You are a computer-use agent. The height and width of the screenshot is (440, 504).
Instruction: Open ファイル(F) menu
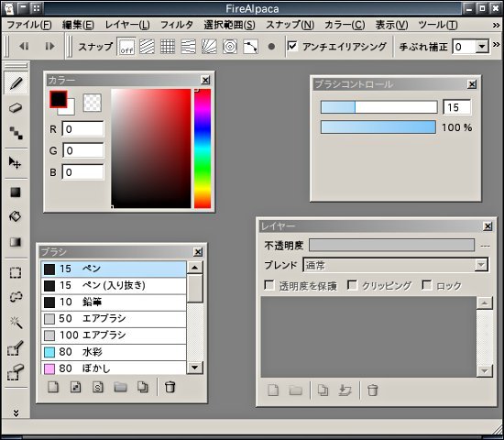point(29,25)
